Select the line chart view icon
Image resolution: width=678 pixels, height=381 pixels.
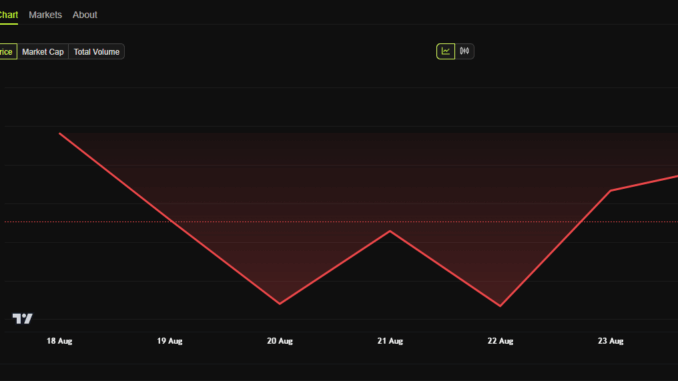click(445, 51)
